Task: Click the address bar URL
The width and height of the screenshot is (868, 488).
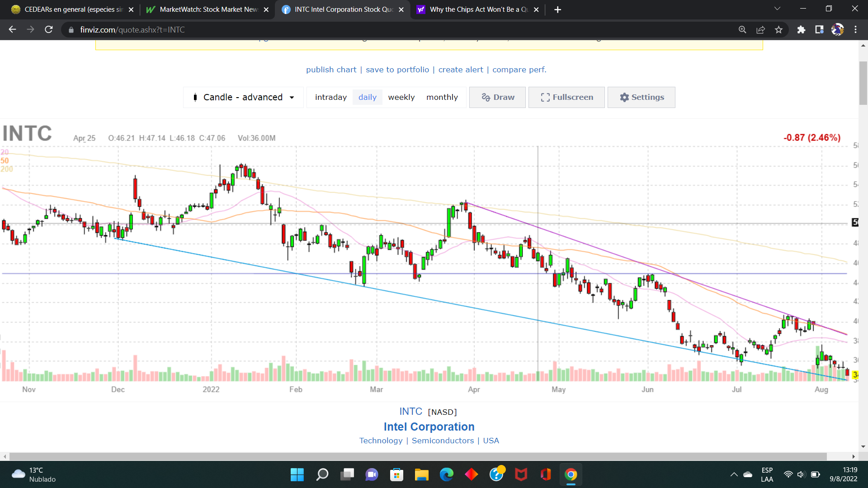Action: (x=132, y=29)
